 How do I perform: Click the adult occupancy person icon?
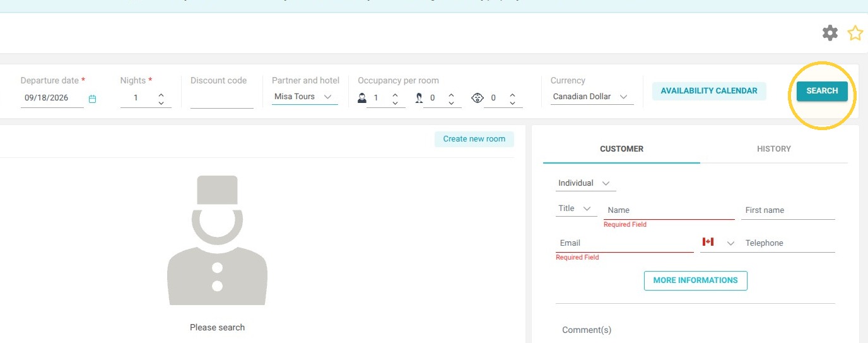(362, 98)
